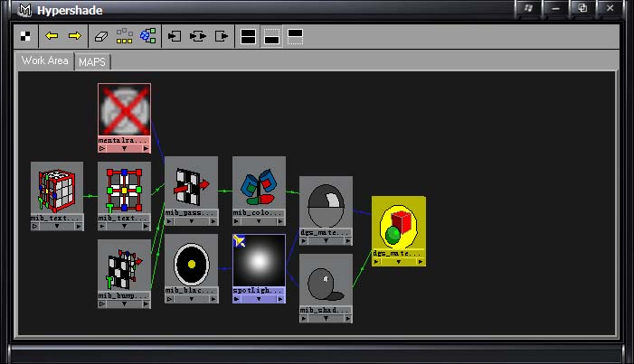Switch to the Work Area tab
The image size is (634, 364).
point(45,61)
